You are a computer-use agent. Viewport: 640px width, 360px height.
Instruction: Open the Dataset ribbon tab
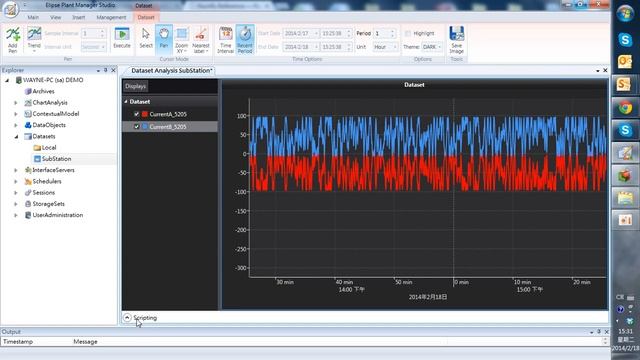pyautogui.click(x=146, y=18)
